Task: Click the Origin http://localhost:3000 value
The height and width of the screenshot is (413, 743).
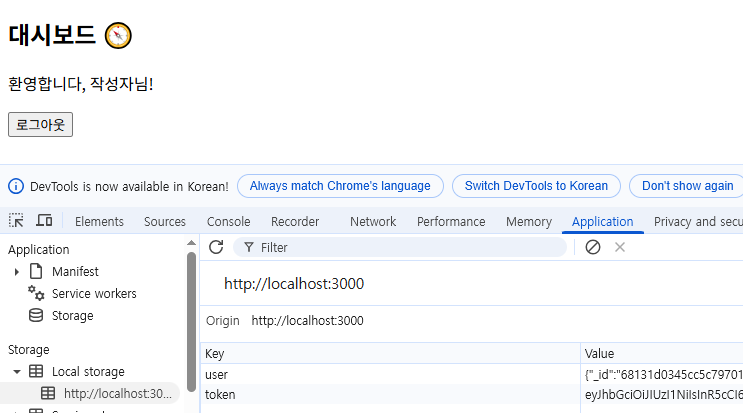Action: (x=308, y=321)
